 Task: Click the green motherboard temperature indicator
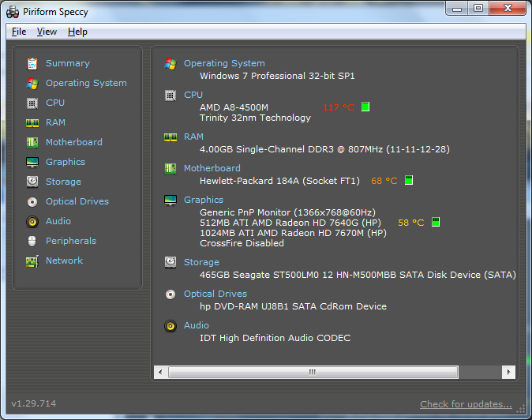point(408,181)
